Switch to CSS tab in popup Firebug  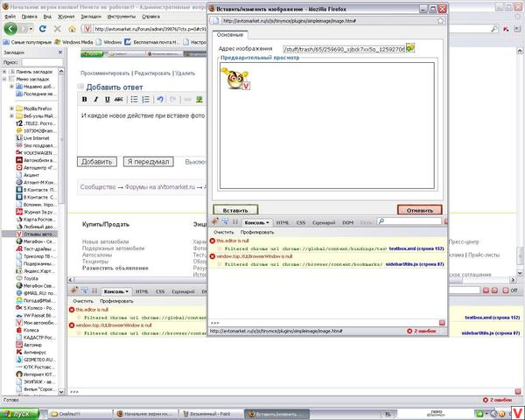coord(301,222)
